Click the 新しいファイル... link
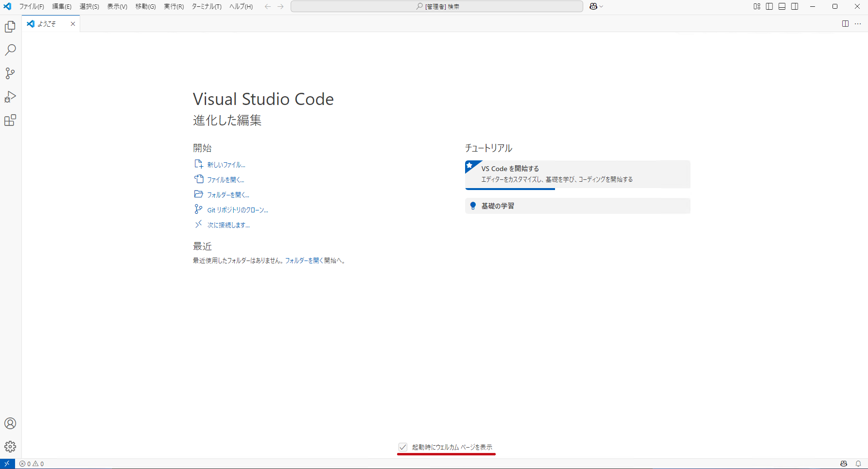The width and height of the screenshot is (868, 469). (x=226, y=165)
